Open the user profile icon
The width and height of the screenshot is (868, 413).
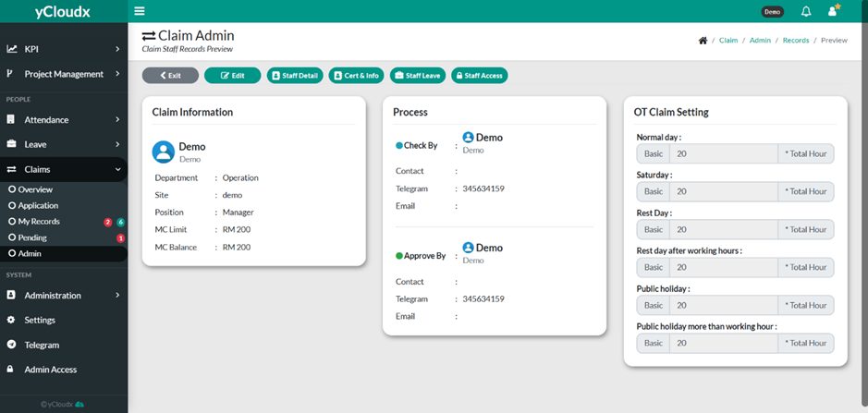pyautogui.click(x=833, y=10)
